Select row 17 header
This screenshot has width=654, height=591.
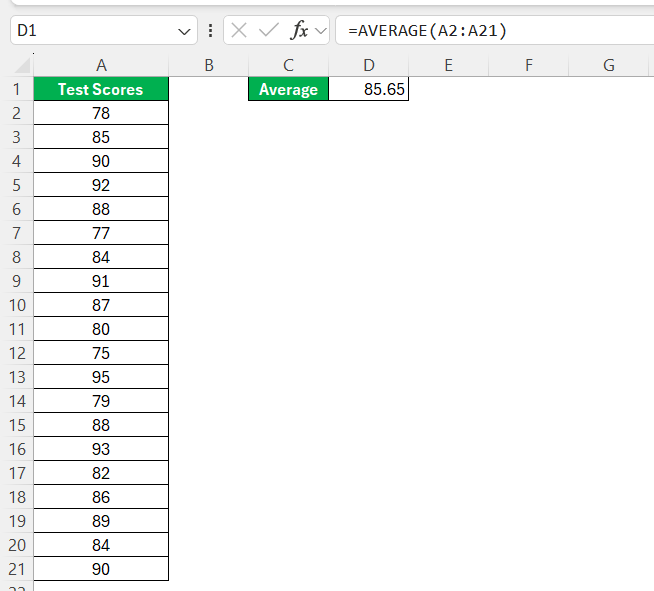click(x=17, y=473)
